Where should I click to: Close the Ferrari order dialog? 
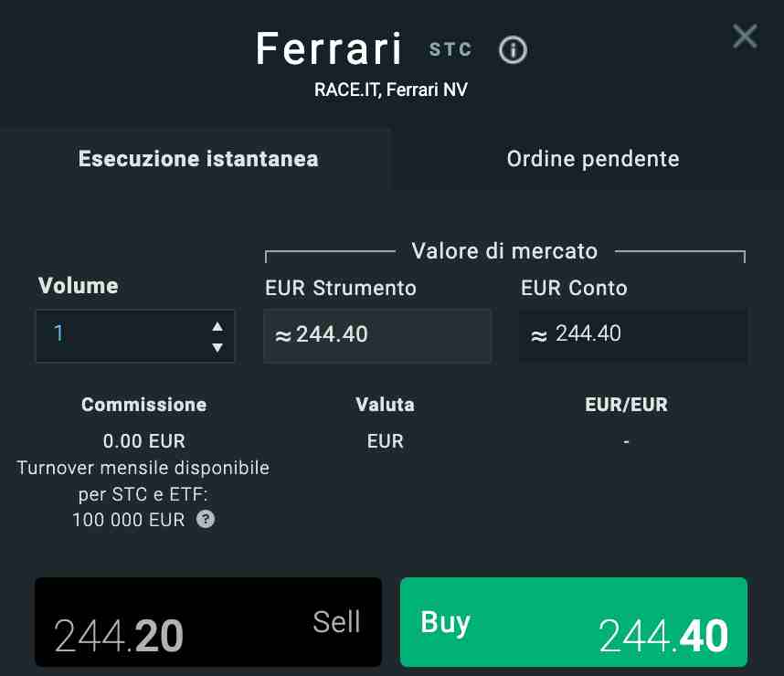[x=745, y=37]
